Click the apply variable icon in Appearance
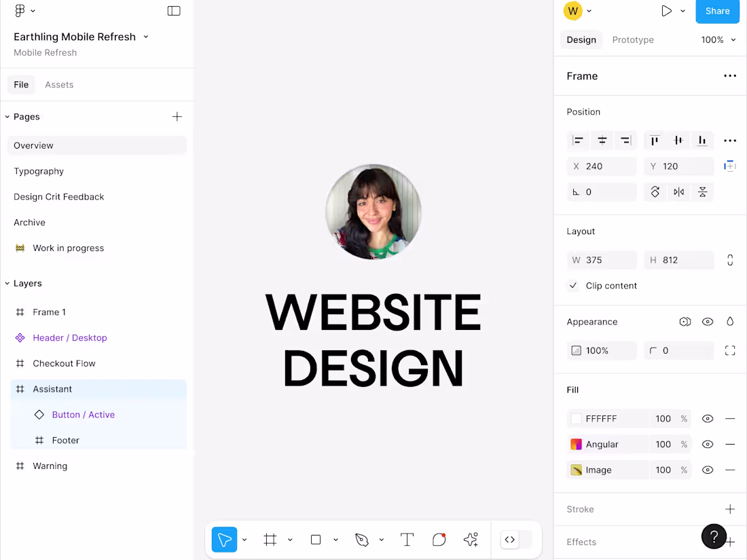Screen dimensions: 747x560 coord(685,322)
